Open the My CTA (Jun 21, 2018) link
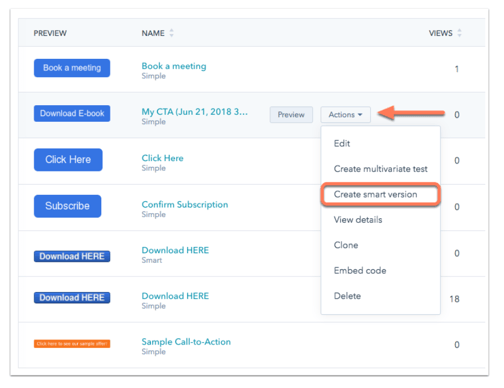Viewport: 504px width, 388px height. (x=194, y=112)
